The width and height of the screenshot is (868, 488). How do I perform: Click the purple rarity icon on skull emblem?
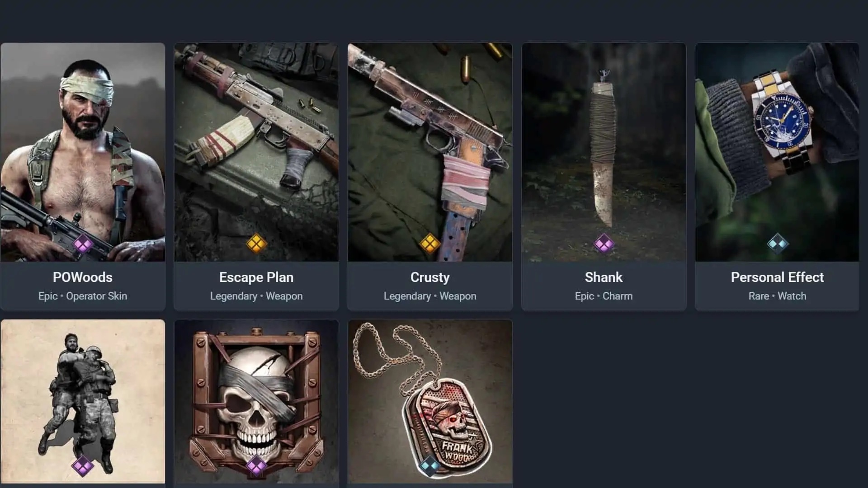click(256, 466)
